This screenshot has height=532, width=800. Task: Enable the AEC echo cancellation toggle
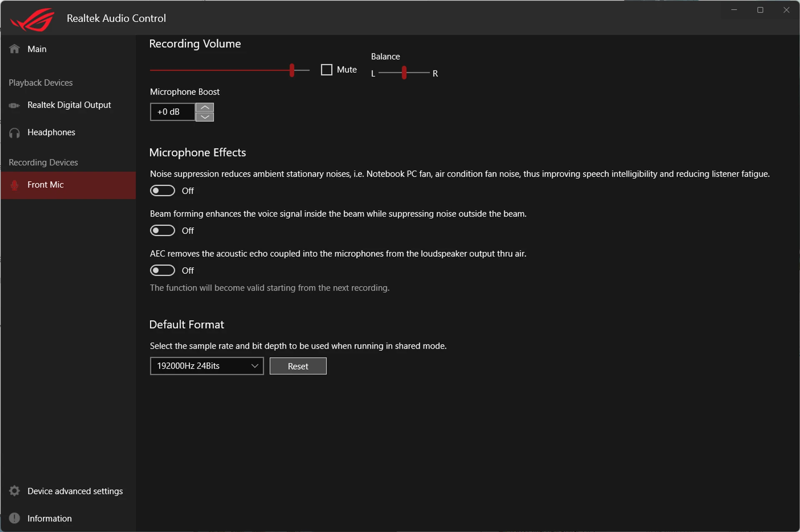pos(162,270)
